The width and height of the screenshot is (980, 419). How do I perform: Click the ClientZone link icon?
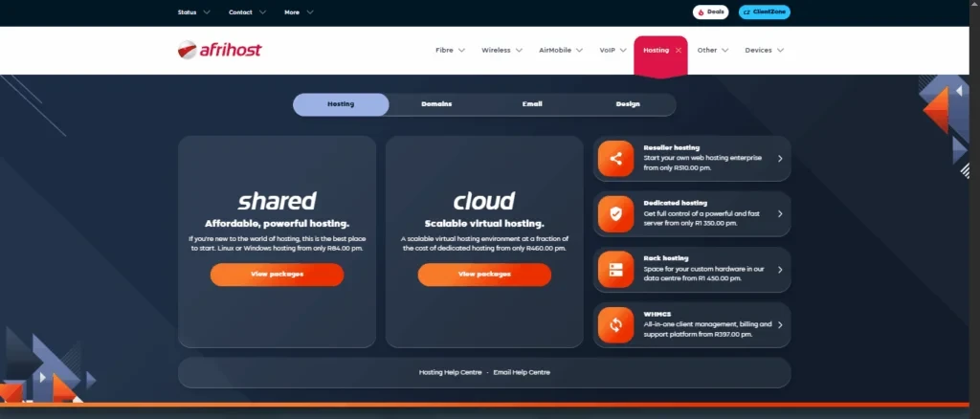(746, 12)
